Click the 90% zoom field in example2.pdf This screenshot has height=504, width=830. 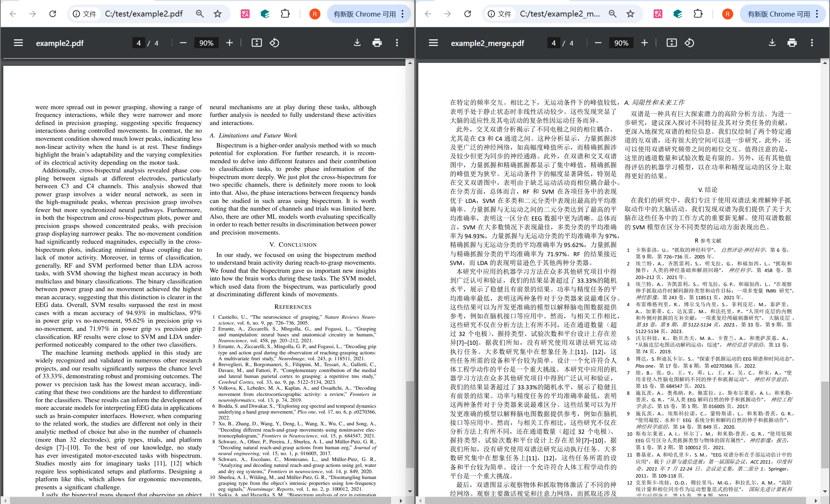click(206, 43)
